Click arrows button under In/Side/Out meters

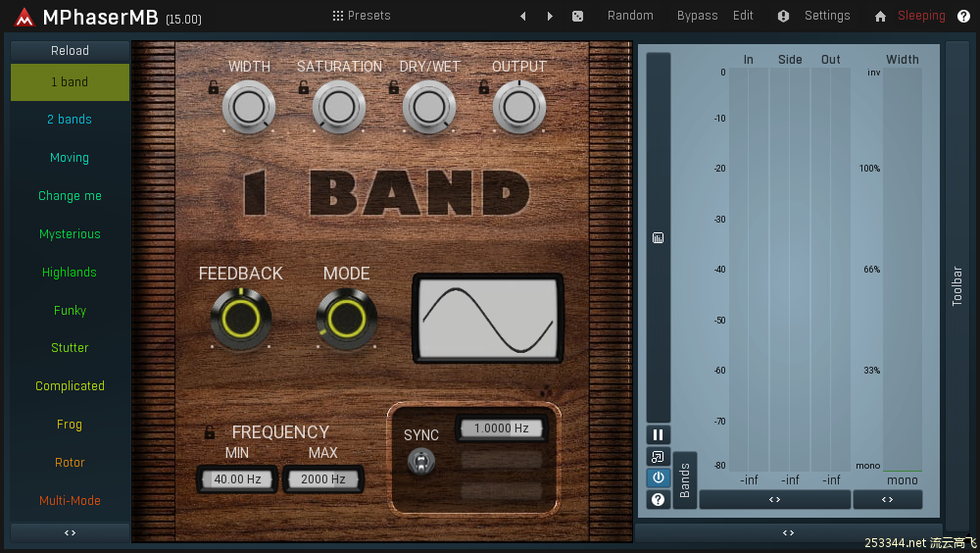point(775,499)
